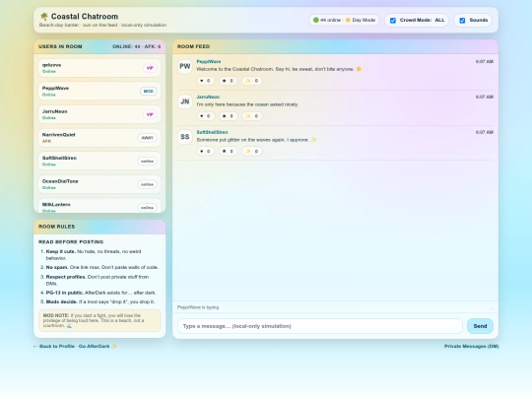Click the 'No spam' rule text
532x399 pixels.
(x=102, y=267)
